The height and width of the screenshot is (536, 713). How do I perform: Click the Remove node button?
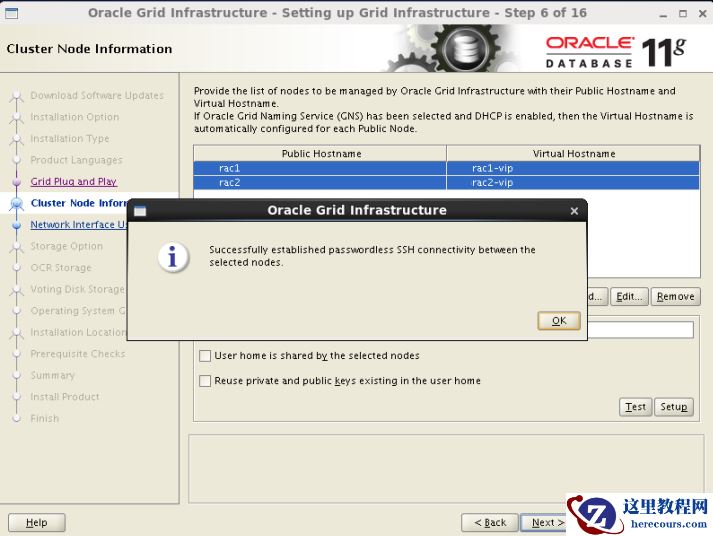(x=676, y=296)
